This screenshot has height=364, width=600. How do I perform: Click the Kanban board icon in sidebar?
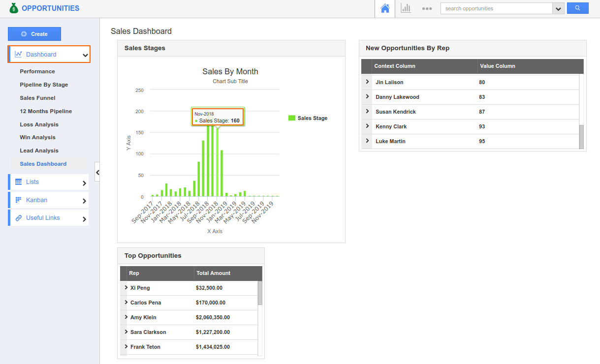(x=18, y=200)
